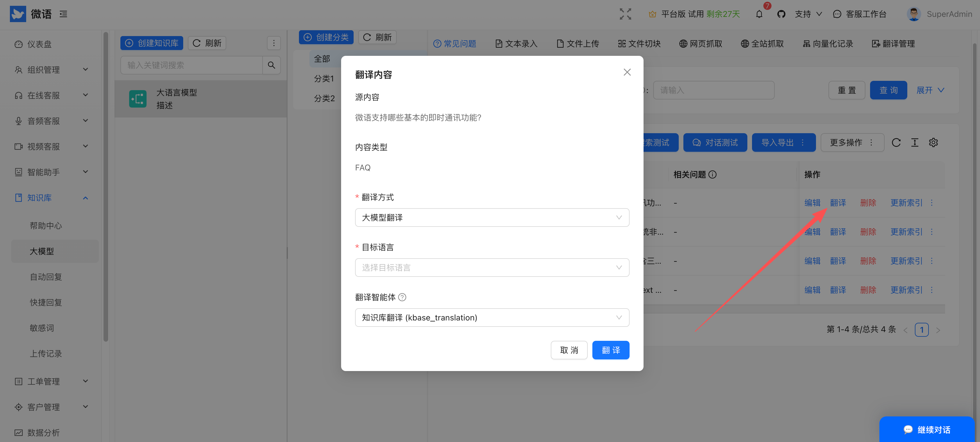Click 翻译 link in the first table row

point(838,203)
